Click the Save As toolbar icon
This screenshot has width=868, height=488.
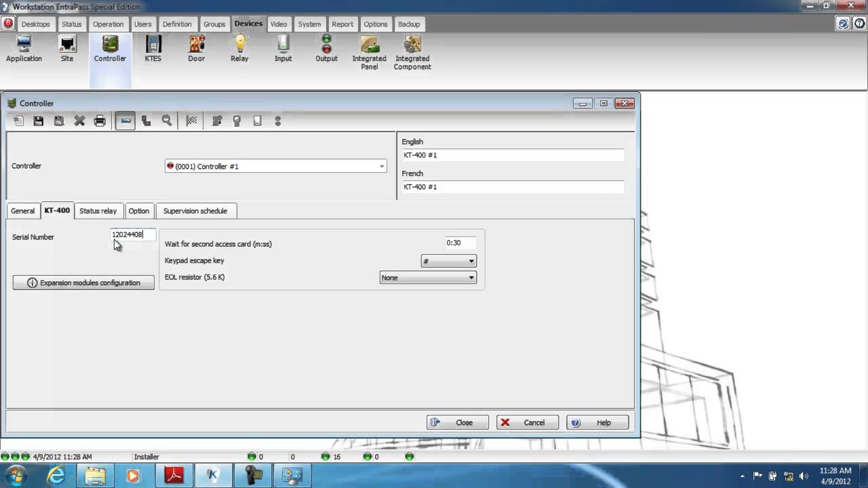click(x=59, y=121)
